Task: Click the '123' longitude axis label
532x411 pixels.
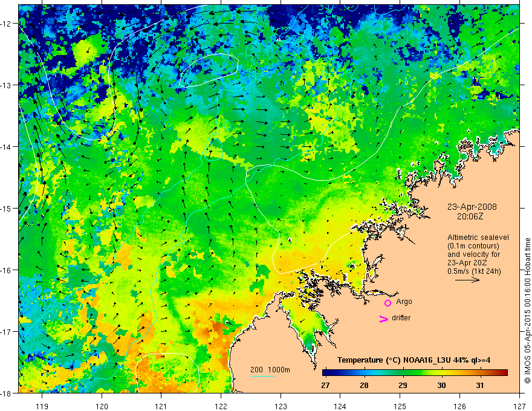Action: (x=281, y=406)
